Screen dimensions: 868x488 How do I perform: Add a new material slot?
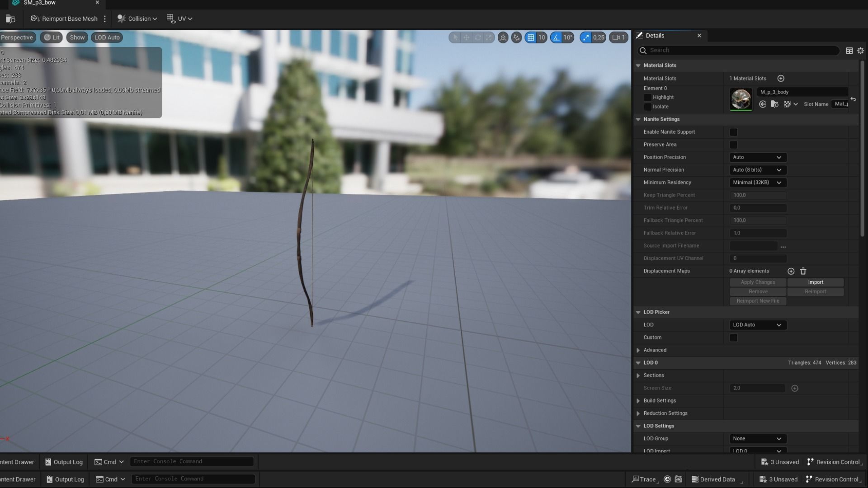(x=781, y=79)
